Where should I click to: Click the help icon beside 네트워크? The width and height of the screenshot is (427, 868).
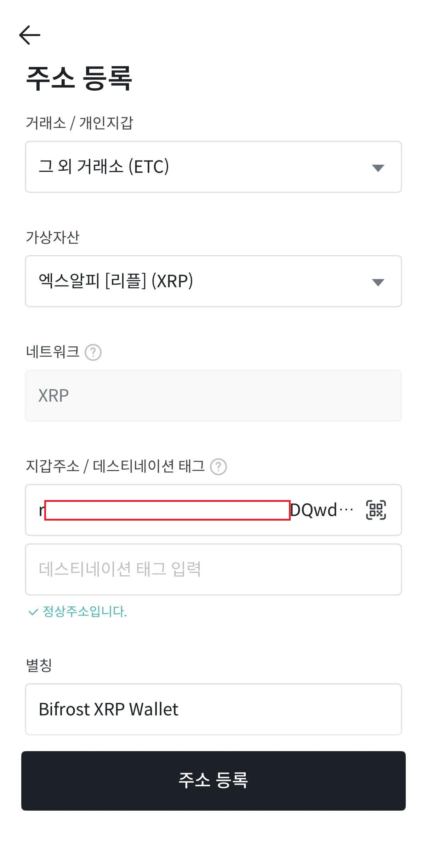click(93, 352)
